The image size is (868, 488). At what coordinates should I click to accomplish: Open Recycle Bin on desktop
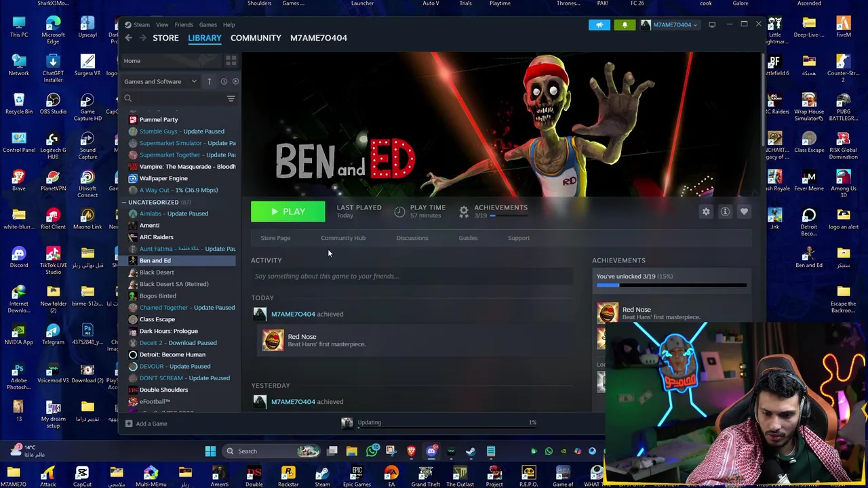19,104
